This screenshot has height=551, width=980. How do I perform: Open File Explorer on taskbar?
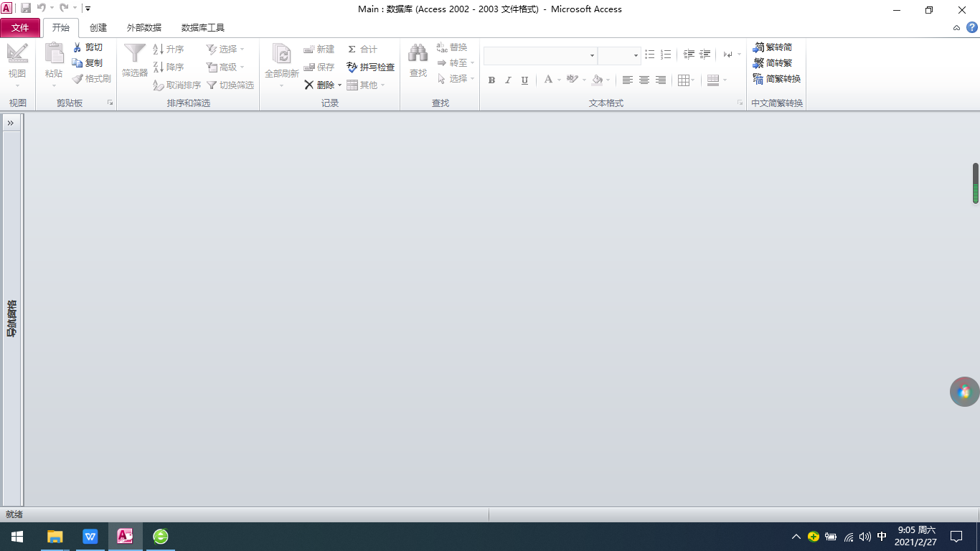(x=55, y=537)
